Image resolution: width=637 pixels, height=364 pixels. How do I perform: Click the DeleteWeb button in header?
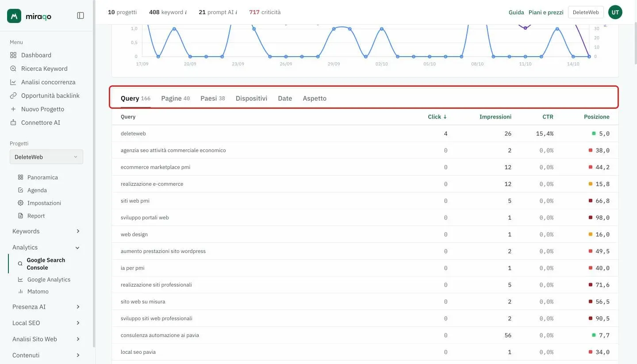(x=586, y=12)
